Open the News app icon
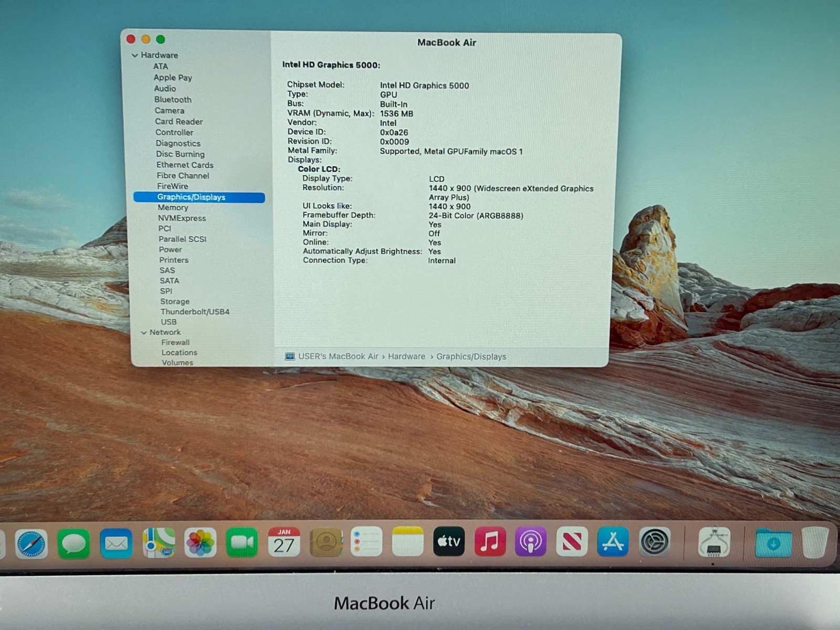 [572, 541]
